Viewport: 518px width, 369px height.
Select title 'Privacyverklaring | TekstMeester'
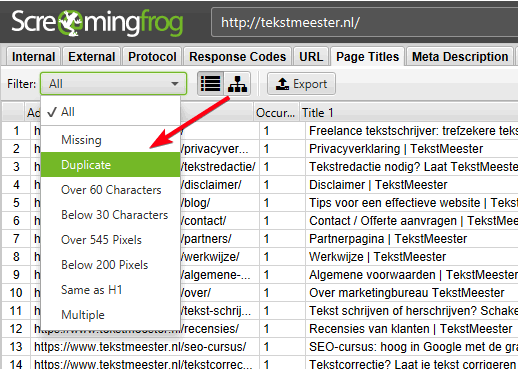pos(396,149)
